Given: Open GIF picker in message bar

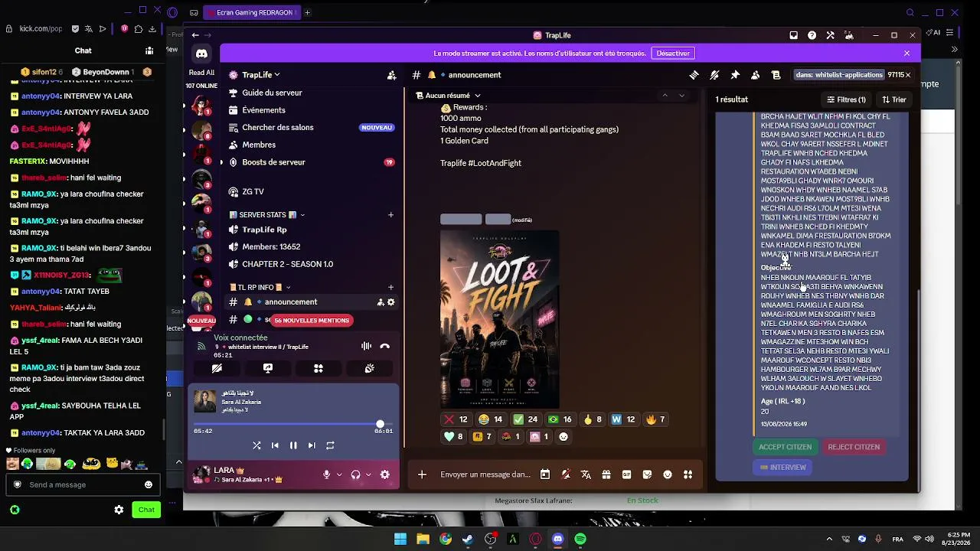Looking at the screenshot, I should [626, 474].
